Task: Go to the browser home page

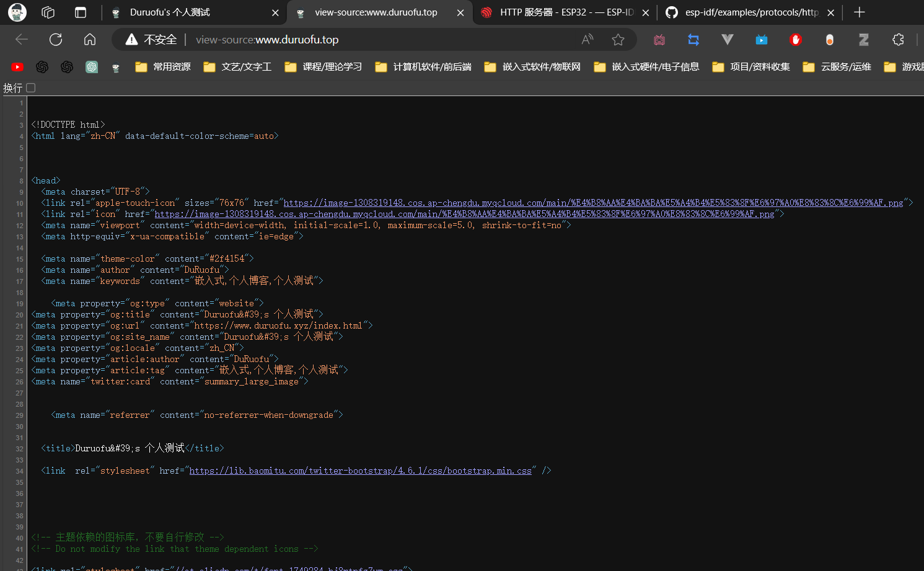Action: (x=90, y=40)
